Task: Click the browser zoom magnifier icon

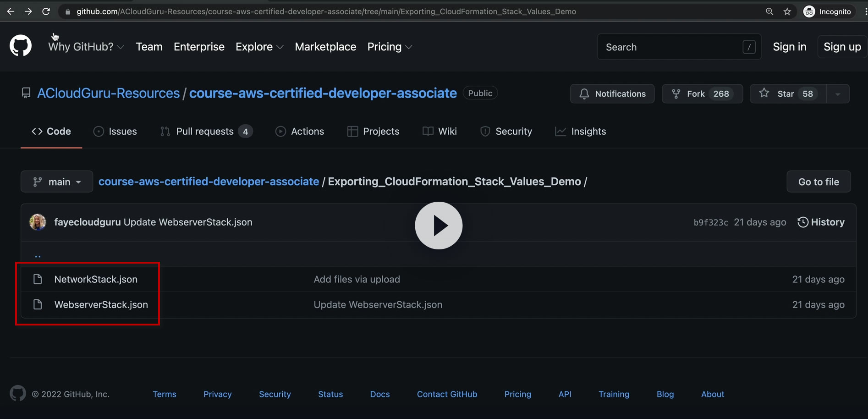Action: (769, 11)
